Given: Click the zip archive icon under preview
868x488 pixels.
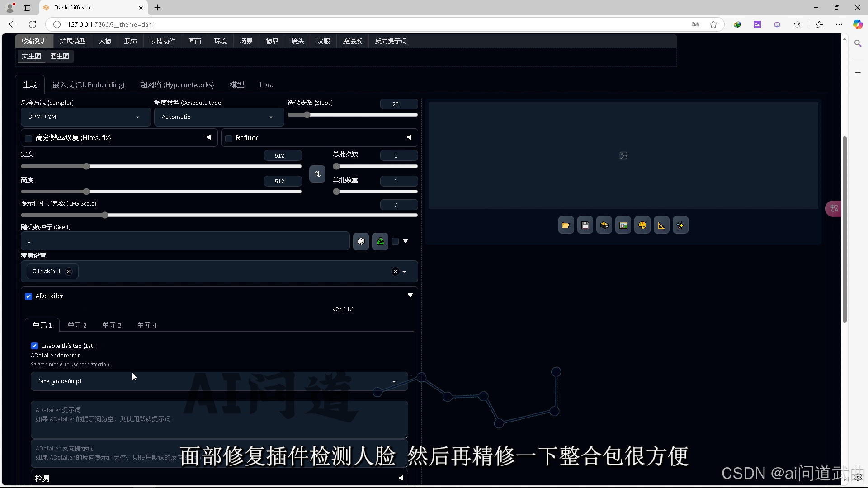Looking at the screenshot, I should [x=604, y=225].
